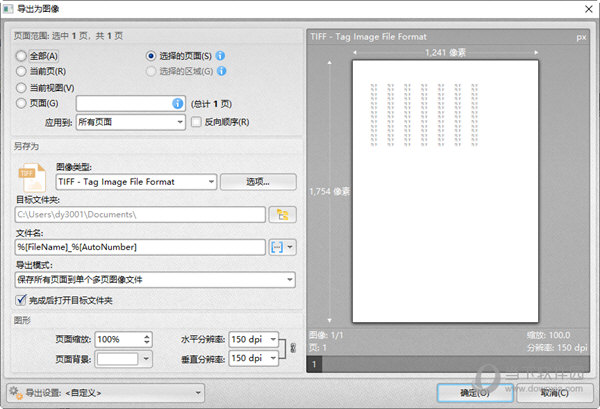Uncheck 完成后打开目标文件夹 checkbox
The width and height of the screenshot is (600, 409).
point(21,300)
